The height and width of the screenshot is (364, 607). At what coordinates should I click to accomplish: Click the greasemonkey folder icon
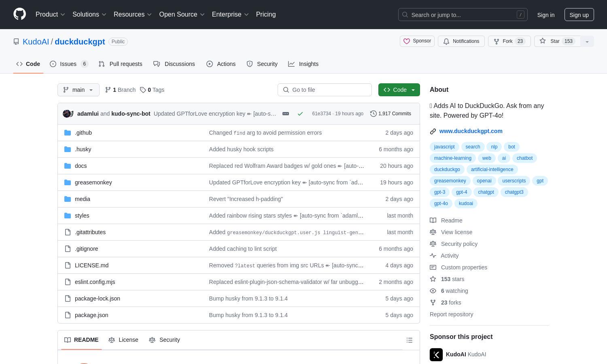68,182
